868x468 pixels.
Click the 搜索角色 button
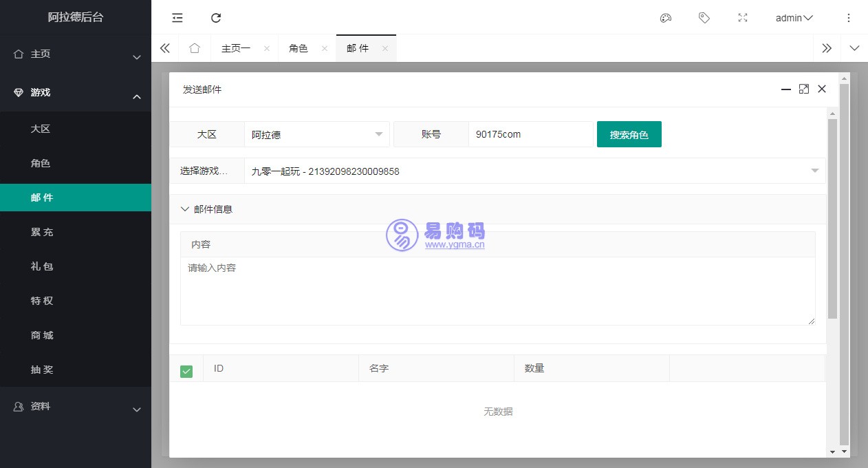coord(629,134)
